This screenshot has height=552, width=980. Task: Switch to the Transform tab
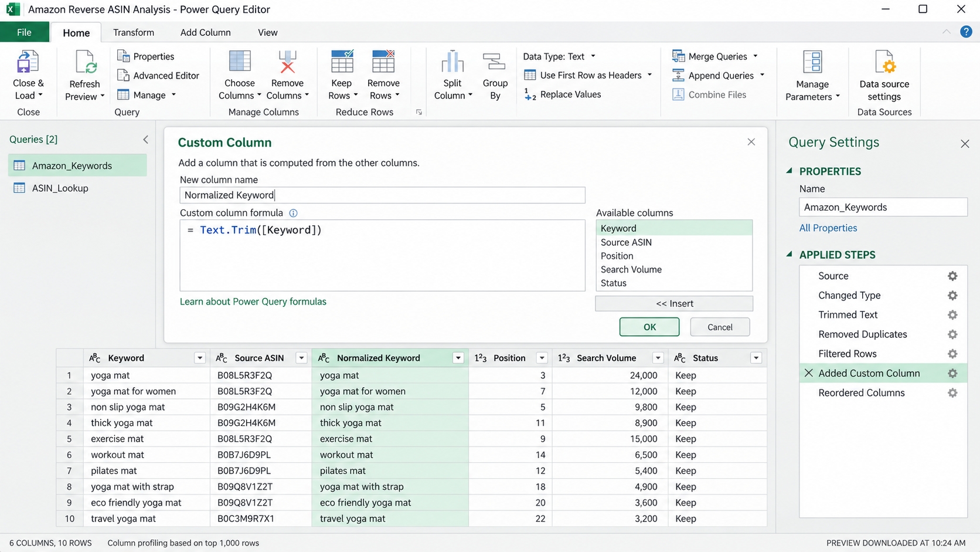tap(134, 32)
